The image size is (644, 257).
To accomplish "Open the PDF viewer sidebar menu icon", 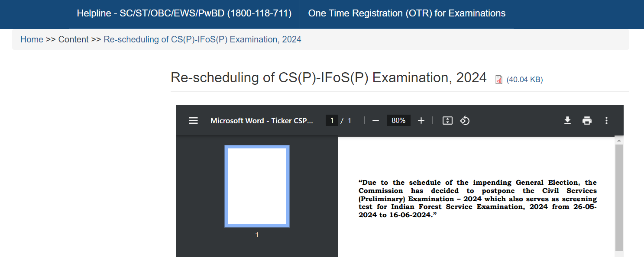I will coord(193,121).
